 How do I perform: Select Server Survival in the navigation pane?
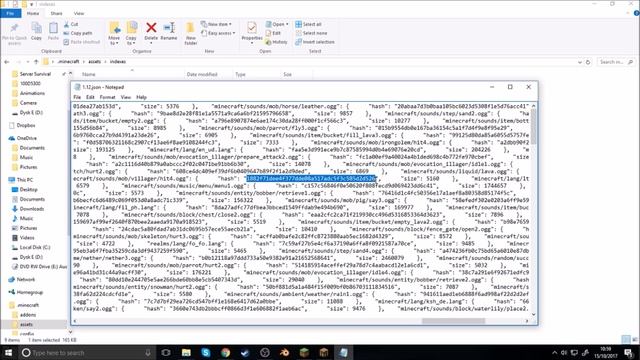coord(35,74)
